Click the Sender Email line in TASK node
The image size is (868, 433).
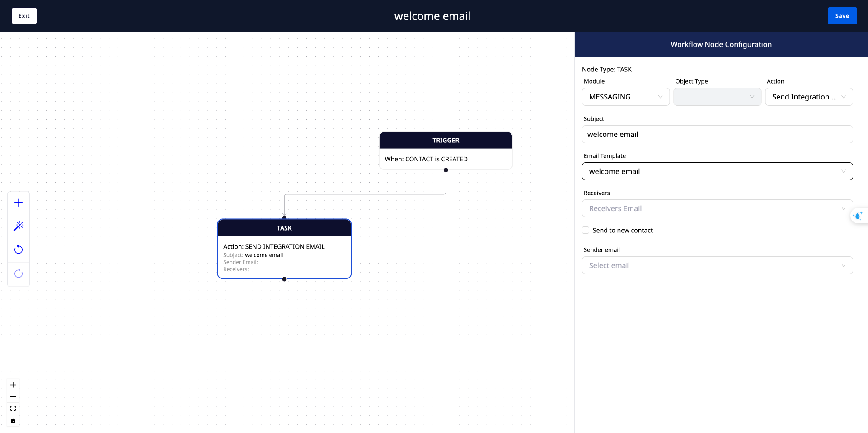point(240,262)
